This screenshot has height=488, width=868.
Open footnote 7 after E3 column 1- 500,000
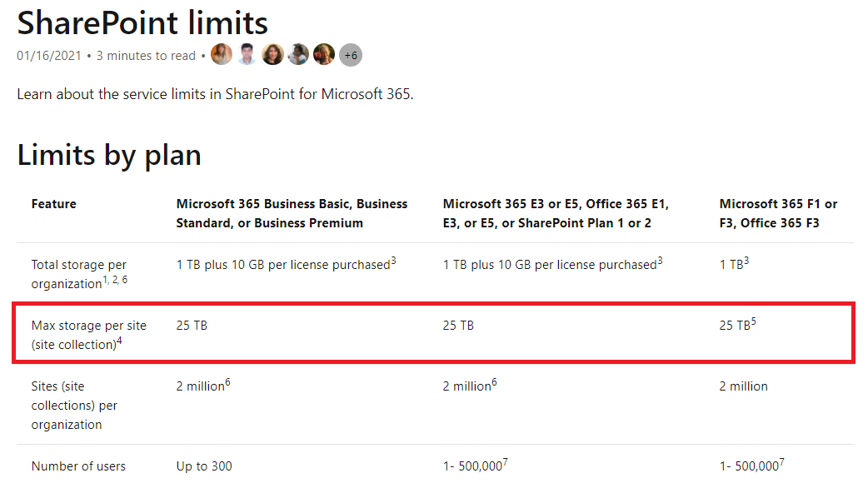(505, 462)
